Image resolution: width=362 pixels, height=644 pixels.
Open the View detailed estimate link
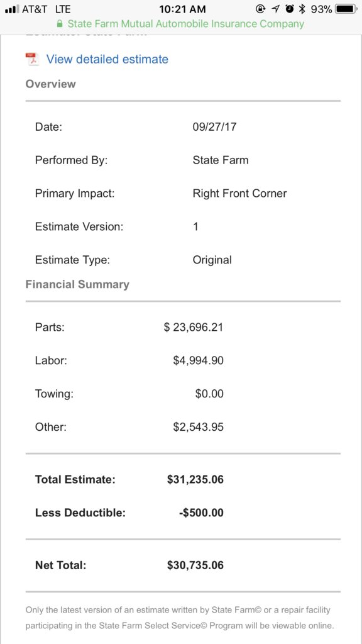pyautogui.click(x=107, y=59)
